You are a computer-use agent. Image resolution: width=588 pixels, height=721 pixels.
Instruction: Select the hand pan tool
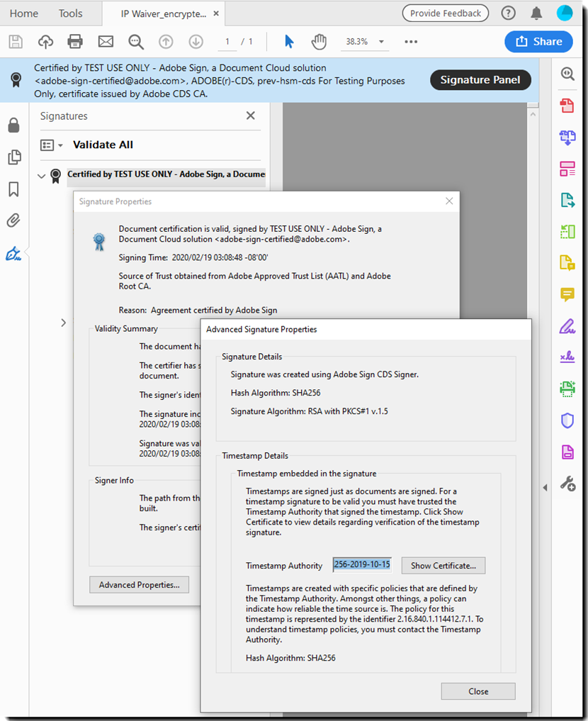[319, 42]
